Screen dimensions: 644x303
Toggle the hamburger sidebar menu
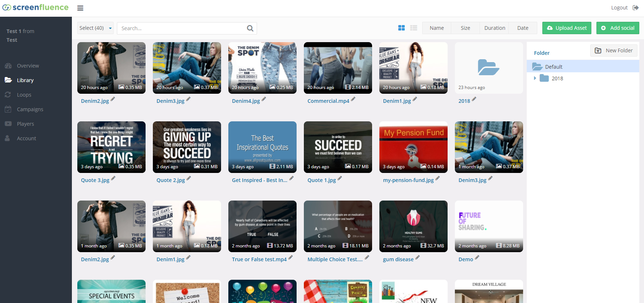(80, 8)
